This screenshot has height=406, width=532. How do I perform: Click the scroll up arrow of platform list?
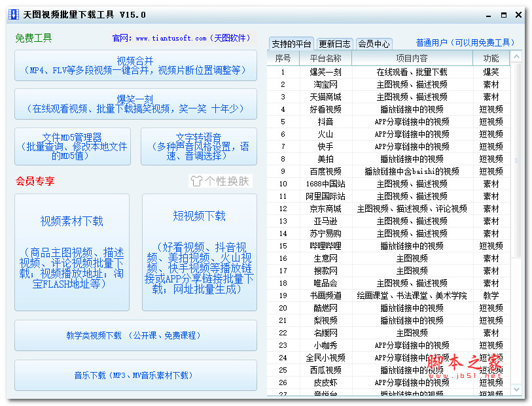pyautogui.click(x=516, y=58)
